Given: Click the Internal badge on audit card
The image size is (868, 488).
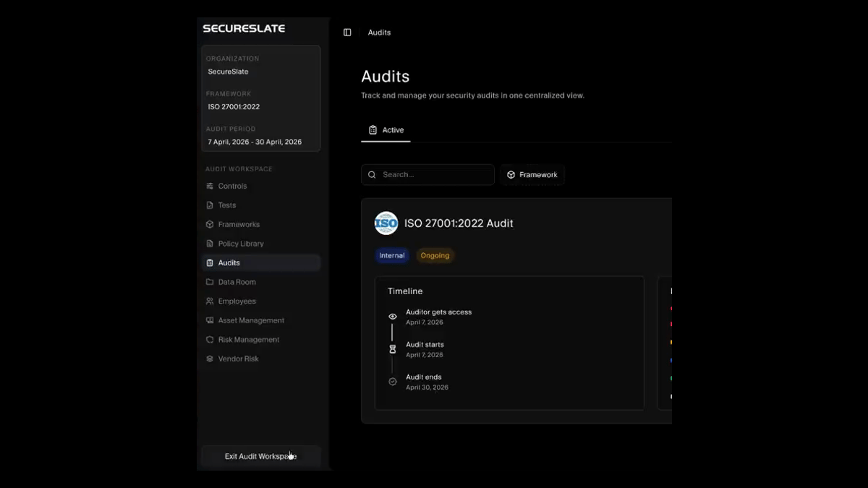Looking at the screenshot, I should pyautogui.click(x=392, y=255).
